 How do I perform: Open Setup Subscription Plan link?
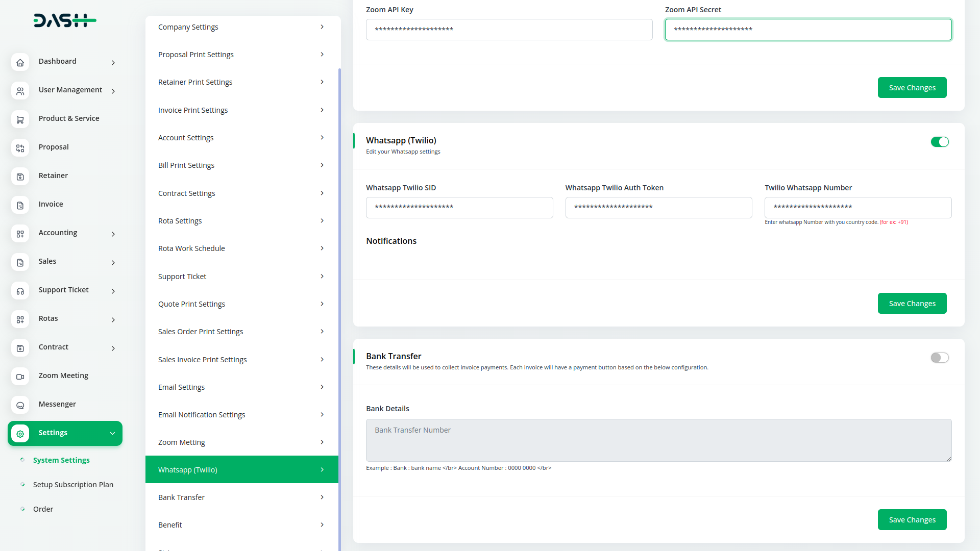pyautogui.click(x=73, y=485)
